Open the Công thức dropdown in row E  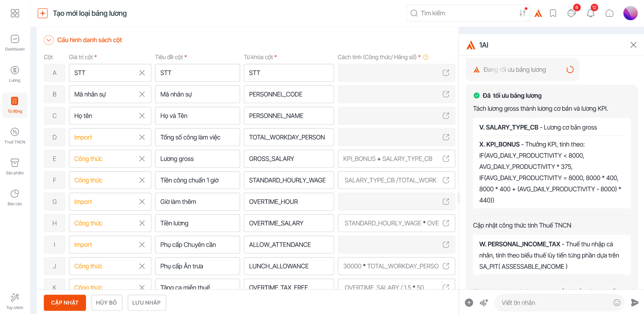pos(110,159)
